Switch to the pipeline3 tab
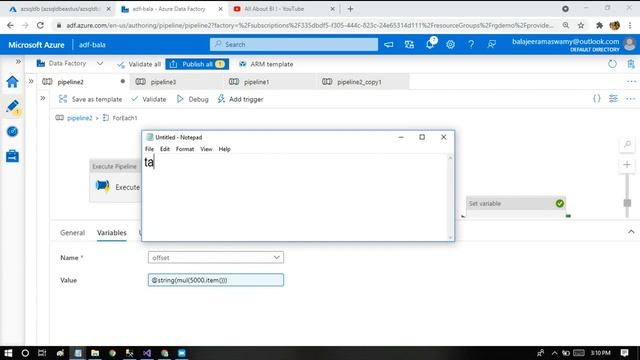The image size is (640, 360). click(177, 82)
